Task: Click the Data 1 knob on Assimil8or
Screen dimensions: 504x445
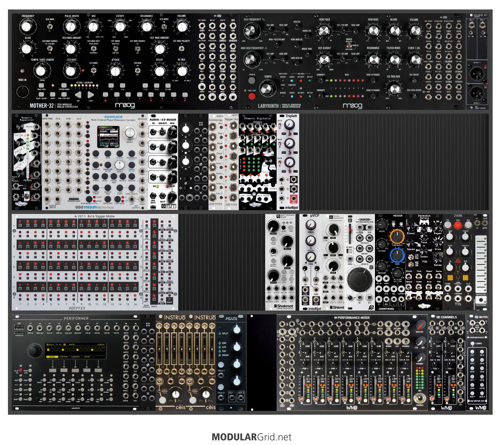Action: (x=130, y=133)
